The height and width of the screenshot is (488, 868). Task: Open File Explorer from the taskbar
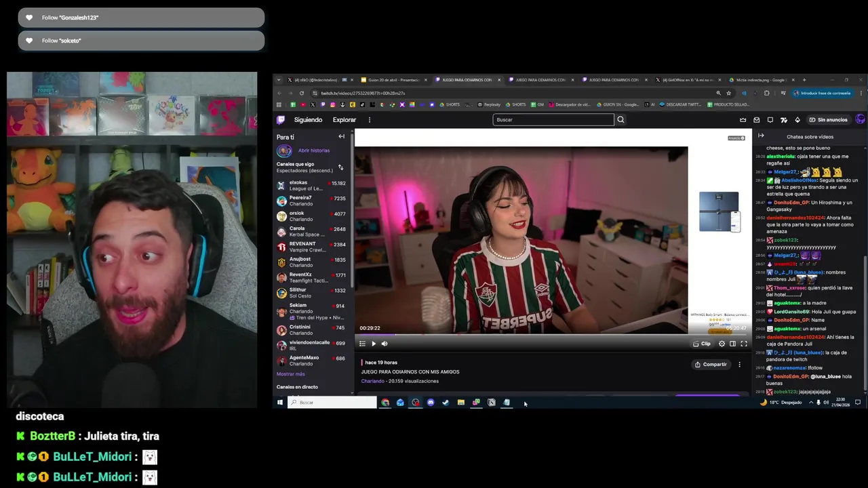(461, 403)
